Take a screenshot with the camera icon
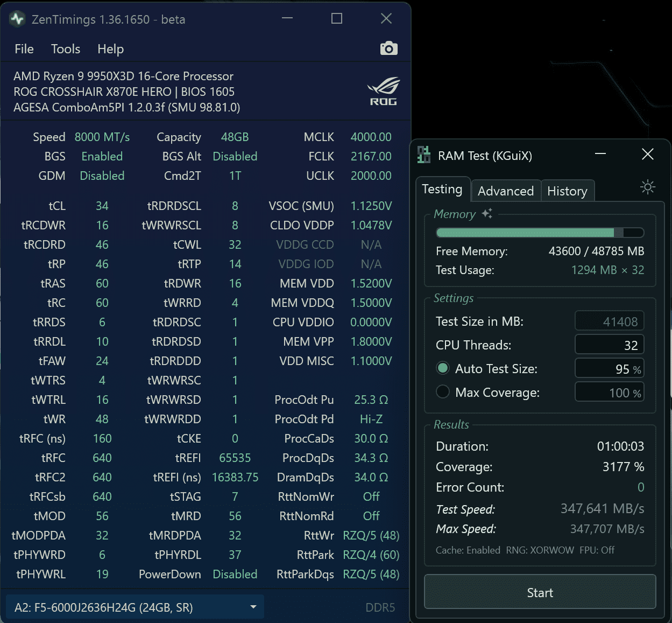672x623 pixels. coord(388,48)
